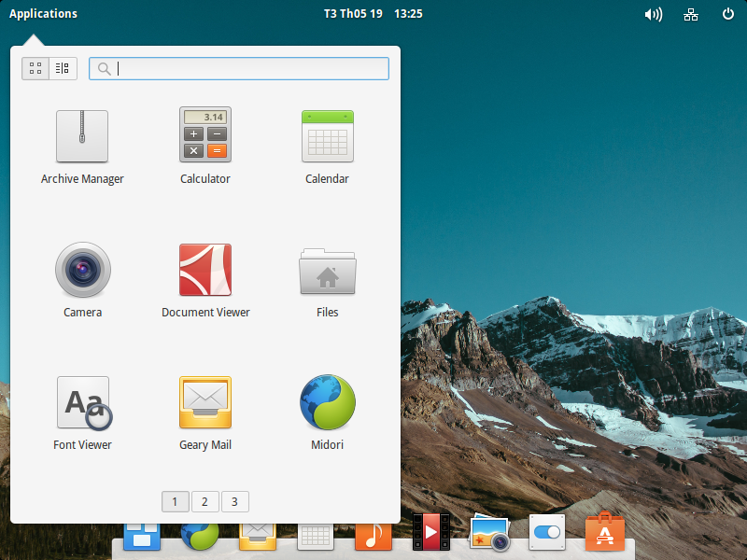Image resolution: width=747 pixels, height=560 pixels.
Task: Switch launcher to category list view
Action: tap(63, 68)
